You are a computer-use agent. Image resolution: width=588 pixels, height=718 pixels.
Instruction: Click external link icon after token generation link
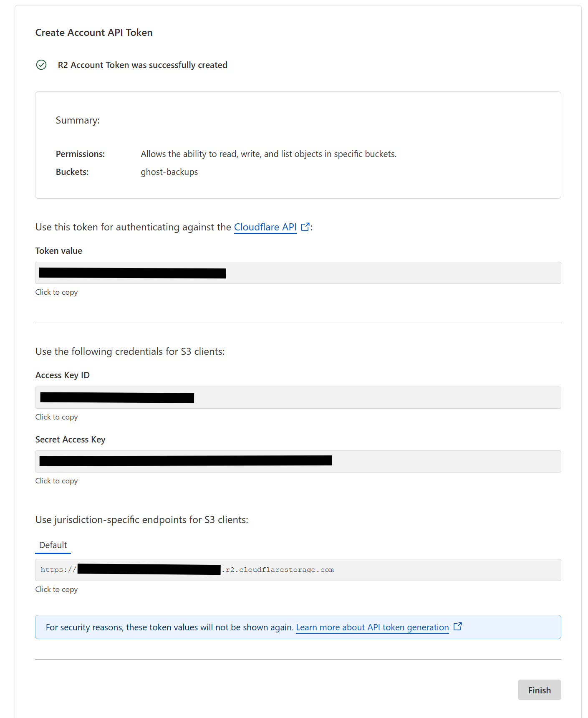click(x=458, y=626)
